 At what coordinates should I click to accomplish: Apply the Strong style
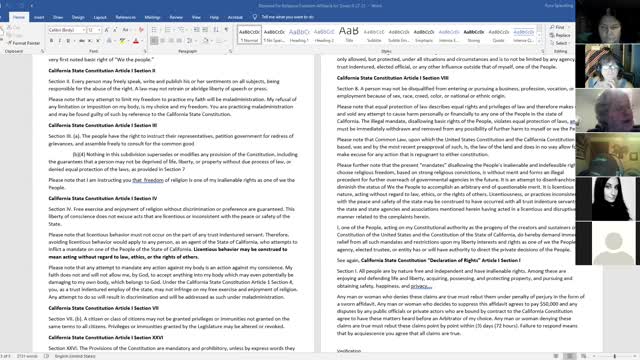473,35
